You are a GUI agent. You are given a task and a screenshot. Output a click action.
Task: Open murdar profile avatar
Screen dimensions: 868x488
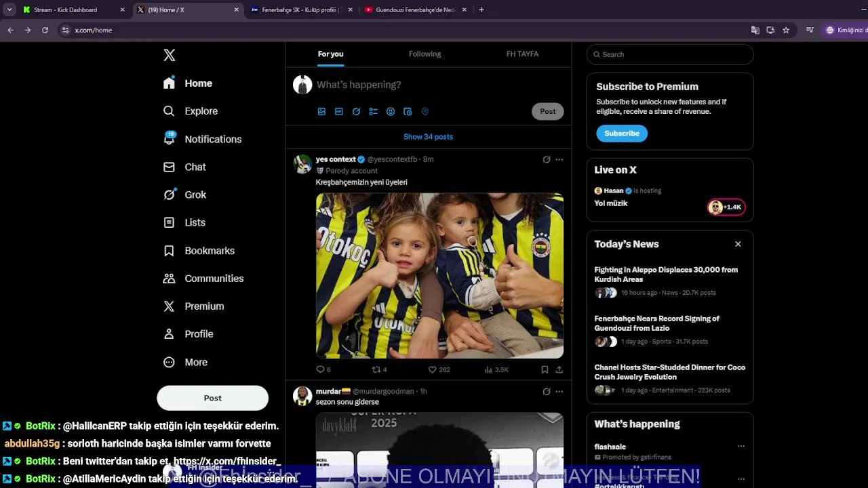click(x=302, y=396)
